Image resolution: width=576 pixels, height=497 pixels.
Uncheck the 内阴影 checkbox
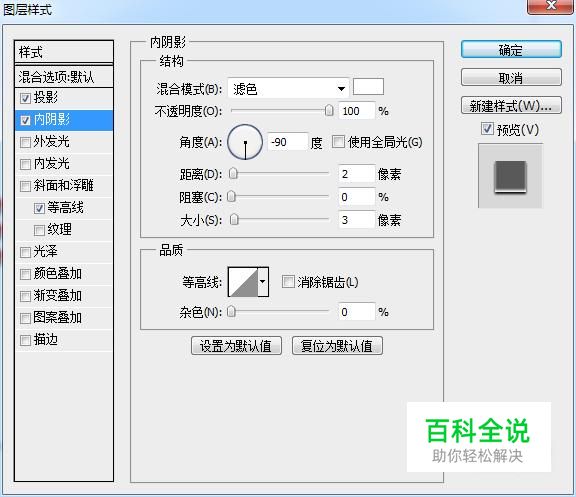coord(25,120)
